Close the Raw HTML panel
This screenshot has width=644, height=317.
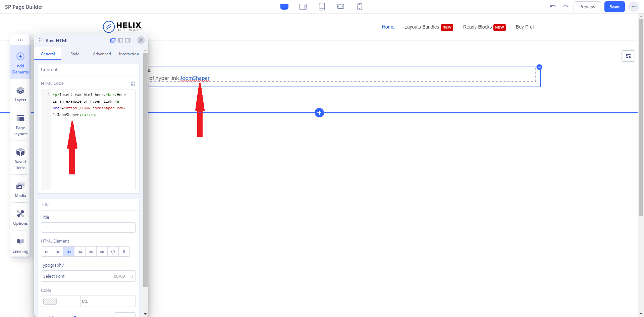[141, 40]
